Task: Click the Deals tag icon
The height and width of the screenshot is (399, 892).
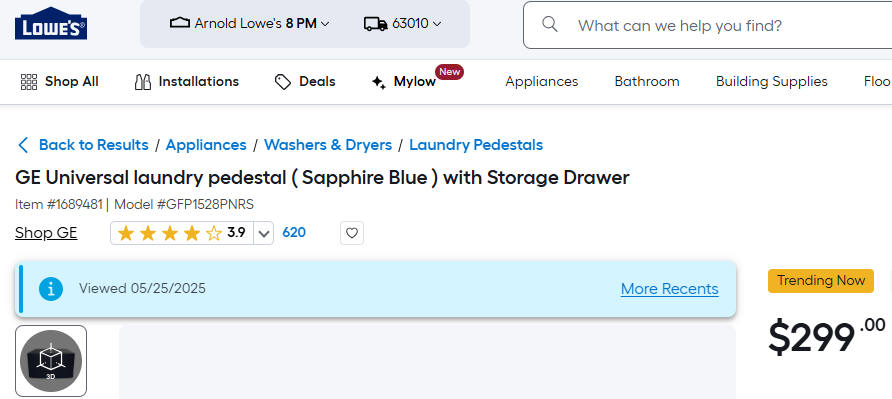Action: [283, 82]
